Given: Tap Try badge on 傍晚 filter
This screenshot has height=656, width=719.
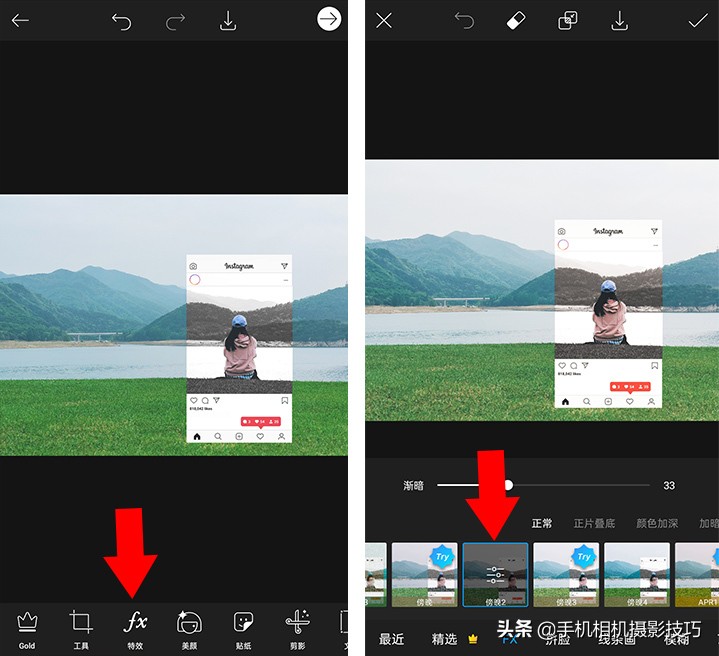Looking at the screenshot, I should coord(442,557).
